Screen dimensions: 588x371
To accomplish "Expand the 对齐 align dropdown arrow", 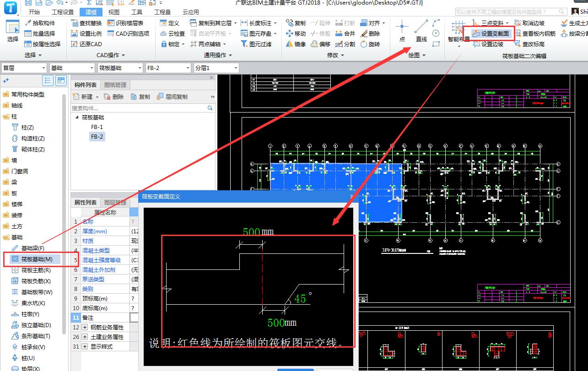I will pyautogui.click(x=383, y=23).
